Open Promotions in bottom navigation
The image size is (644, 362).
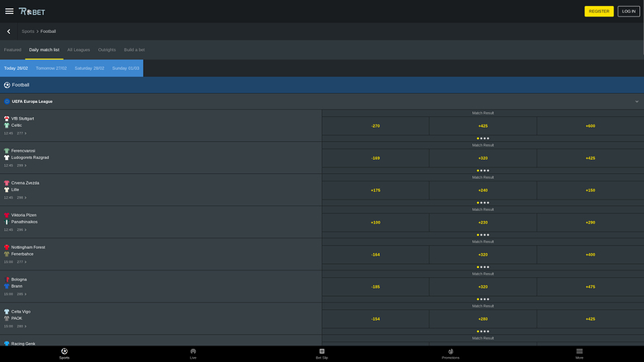point(451,354)
